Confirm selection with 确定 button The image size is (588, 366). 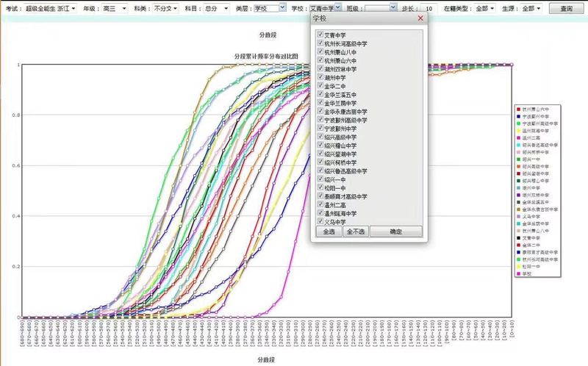click(x=395, y=232)
